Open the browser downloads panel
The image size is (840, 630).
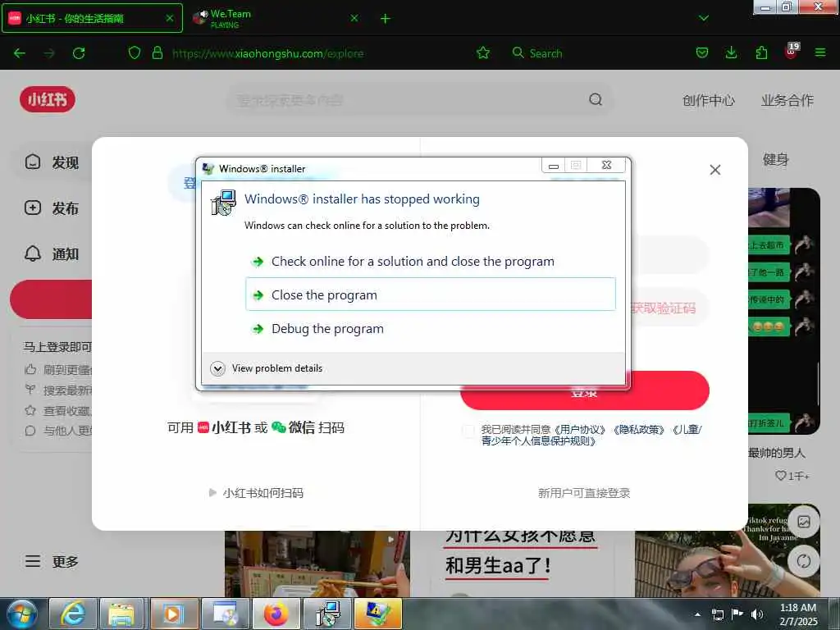[x=731, y=53]
